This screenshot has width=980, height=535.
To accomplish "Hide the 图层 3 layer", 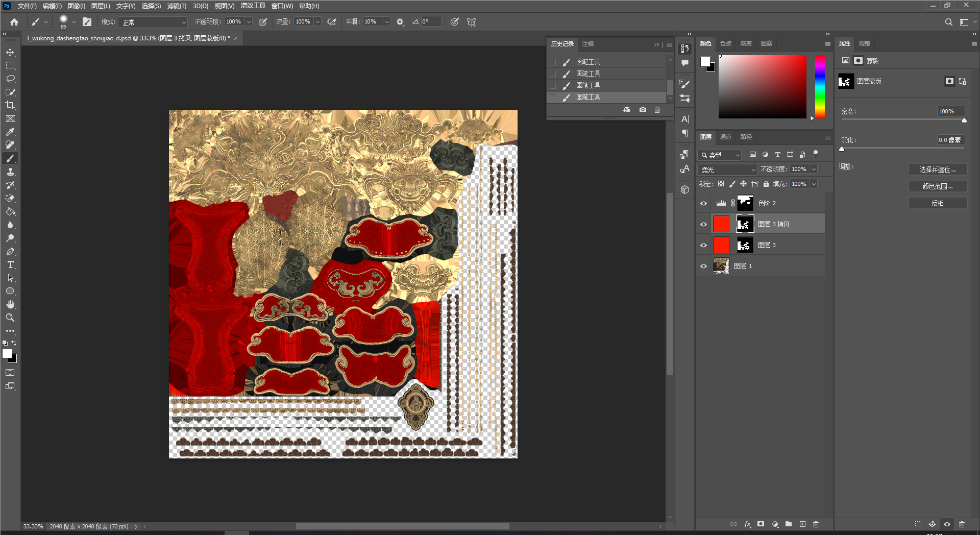I will coord(703,245).
